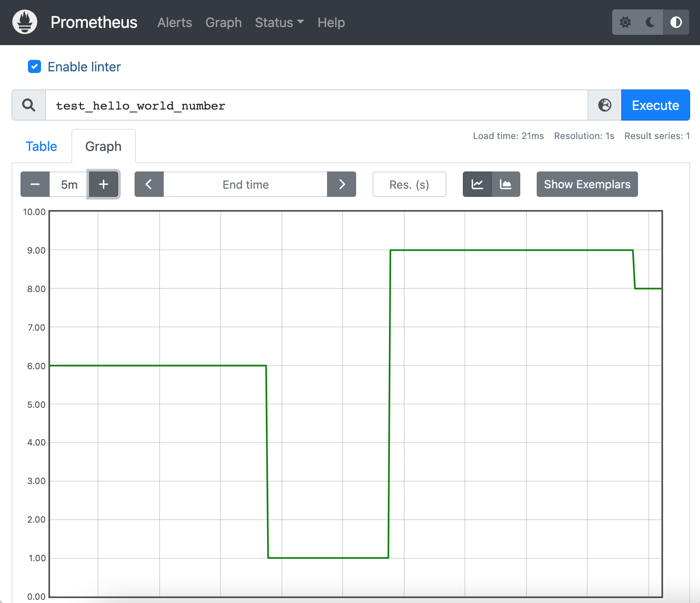Expand the Status dropdown menu
This screenshot has width=700, height=603.
coord(279,23)
